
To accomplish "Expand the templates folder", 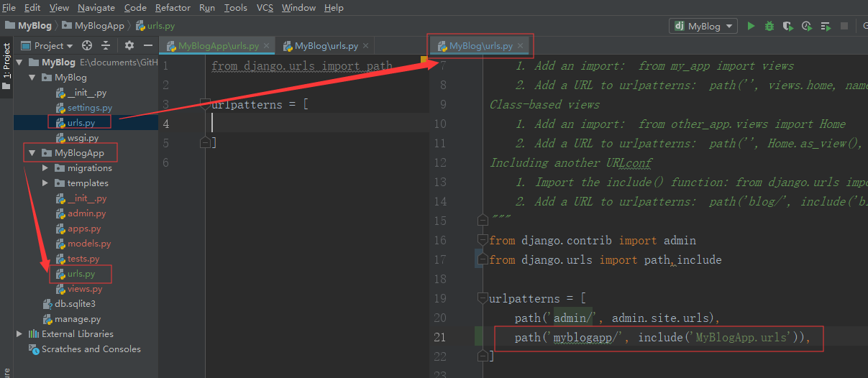I will 45,183.
